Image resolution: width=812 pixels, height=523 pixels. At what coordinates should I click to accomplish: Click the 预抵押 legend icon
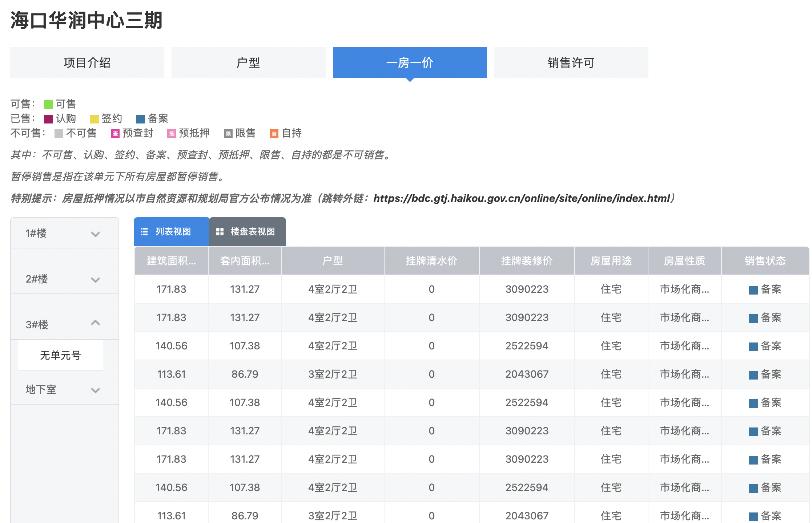click(x=172, y=133)
